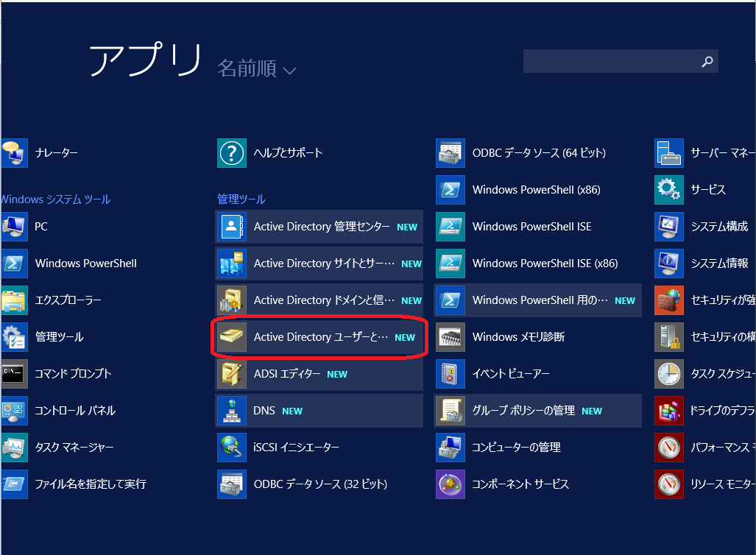The height and width of the screenshot is (555, 756).
Task: Click the ヘルプとサポート question mark icon
Action: (x=232, y=153)
